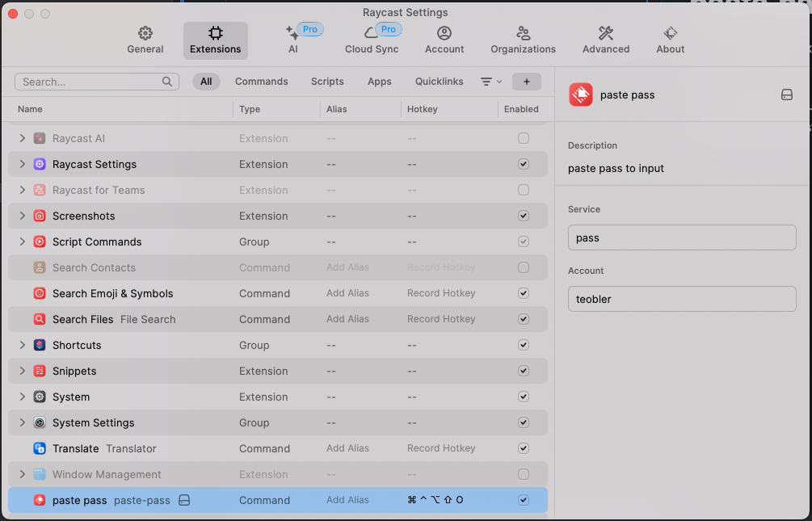Toggle the Shortcuts enabled checkbox
Screen dimensions: 812x521
pos(524,345)
